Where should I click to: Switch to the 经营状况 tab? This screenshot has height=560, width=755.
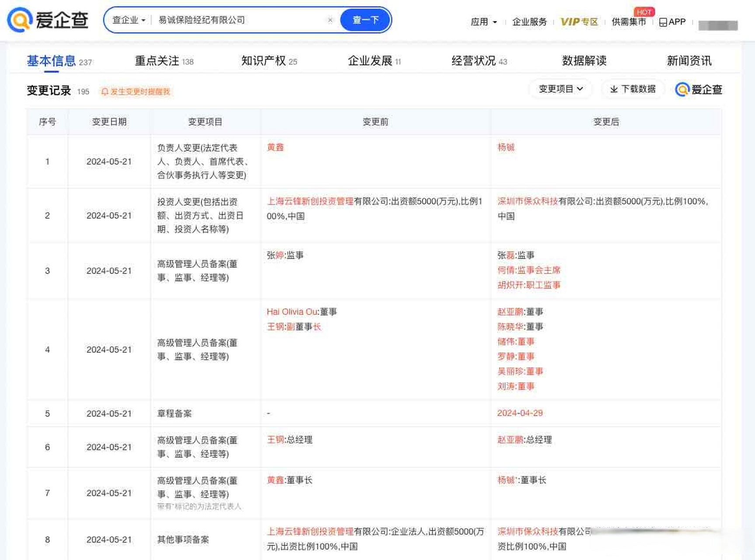tap(479, 61)
